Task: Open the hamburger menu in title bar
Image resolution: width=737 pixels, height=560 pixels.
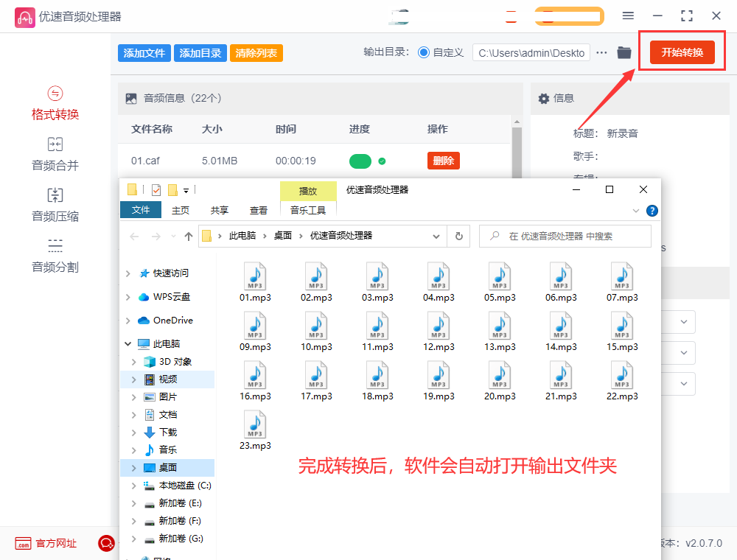Action: click(x=628, y=16)
